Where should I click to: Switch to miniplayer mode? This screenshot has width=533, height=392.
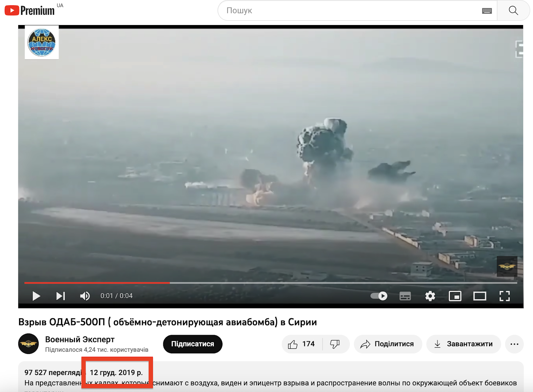pos(455,296)
